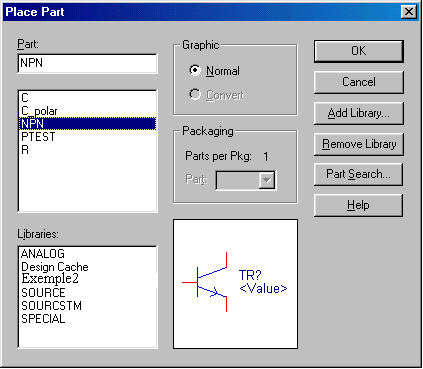Close the Place Part window
423x369 pixels.
(x=409, y=12)
